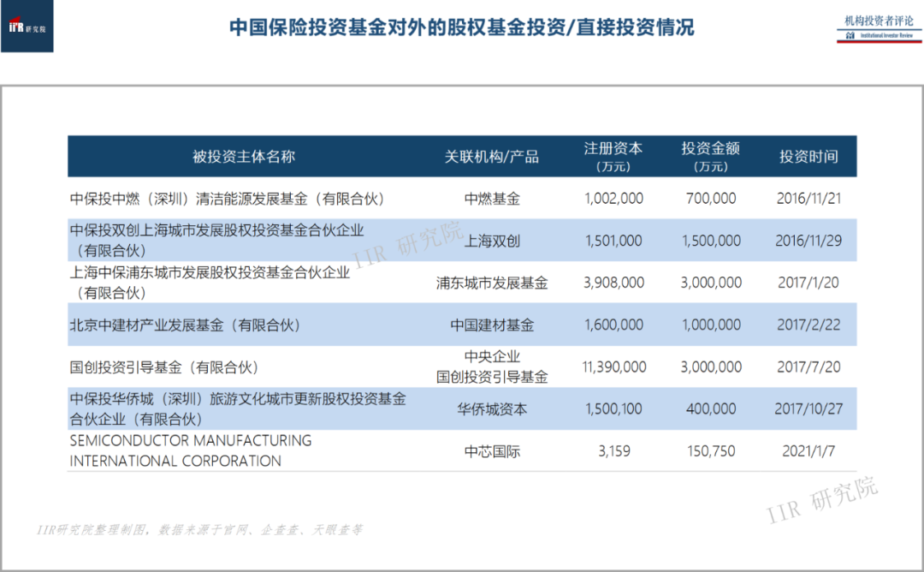The height and width of the screenshot is (572, 924).
Task: Select the 1,500,100 registered capital value
Action: (613, 409)
